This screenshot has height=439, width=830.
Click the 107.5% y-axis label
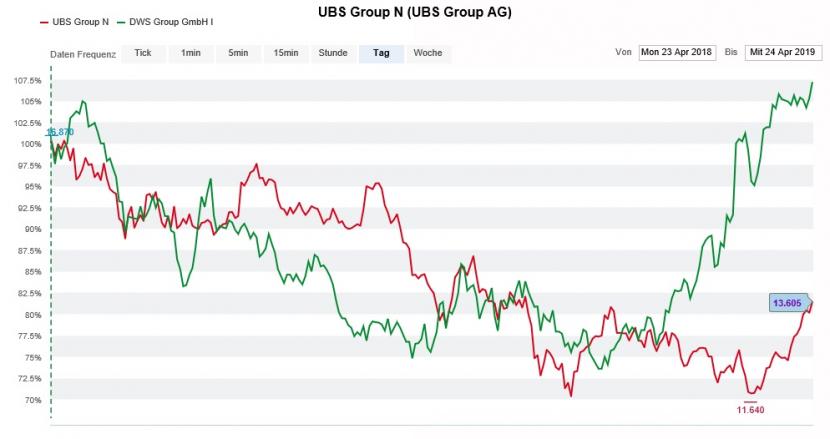click(28, 81)
